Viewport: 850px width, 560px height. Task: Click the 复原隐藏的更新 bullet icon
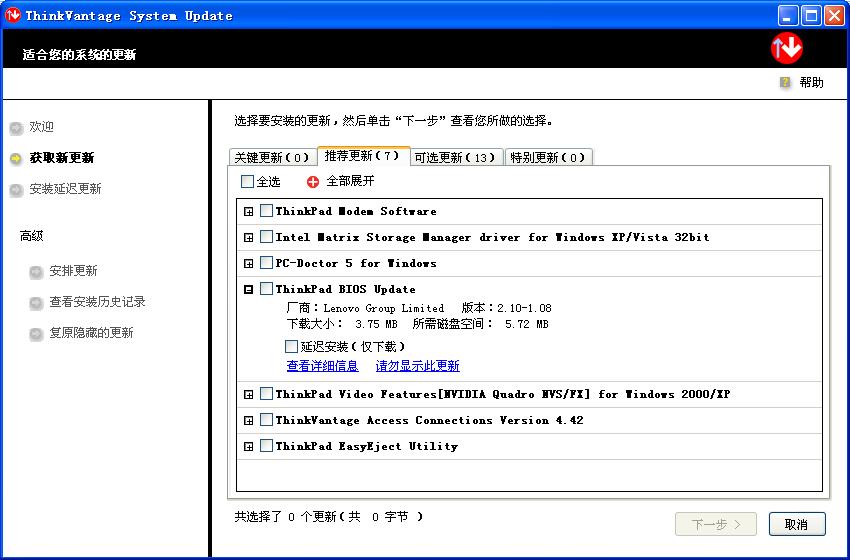pos(36,333)
